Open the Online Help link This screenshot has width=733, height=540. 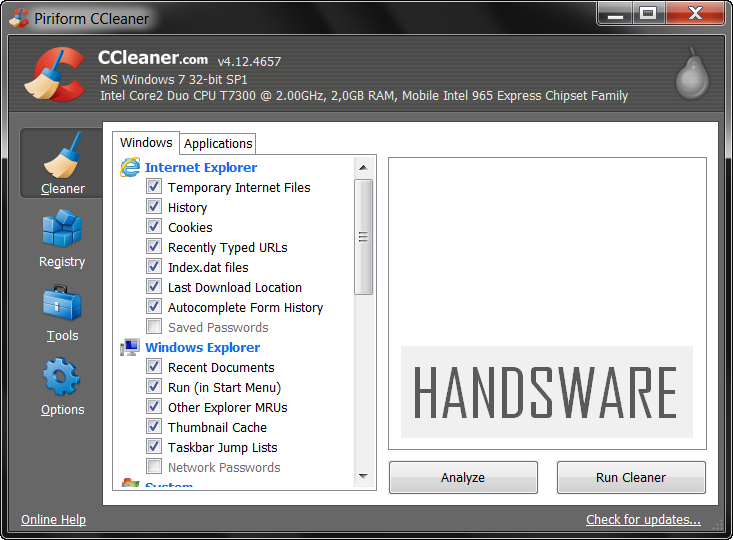53,519
